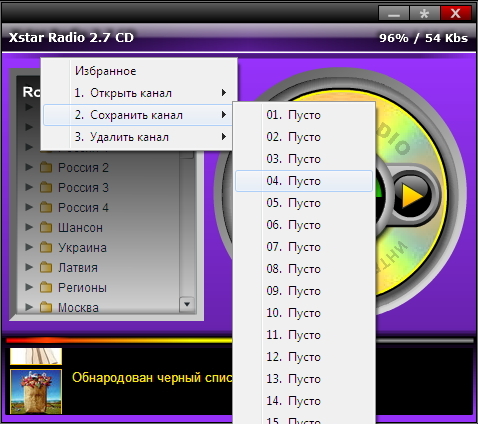Screen dimensions: 478x424
Task: Select the Россия 3 folder label
Action: [x=83, y=188]
